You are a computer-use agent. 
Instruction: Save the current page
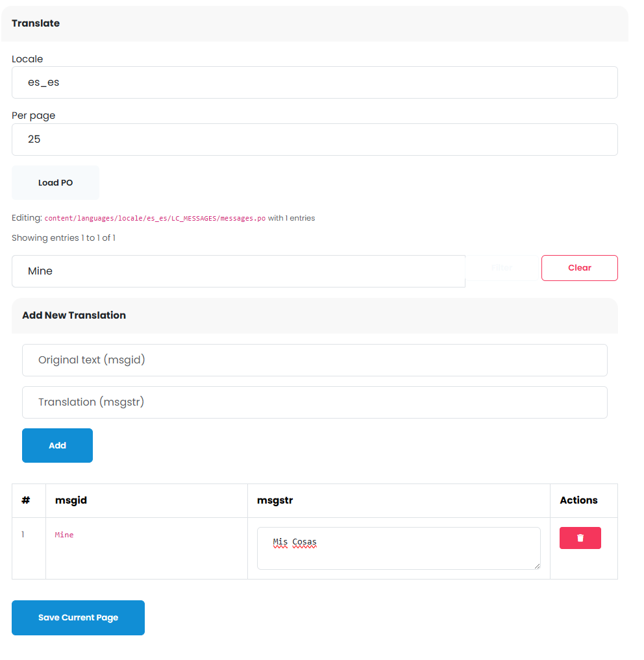pos(78,617)
